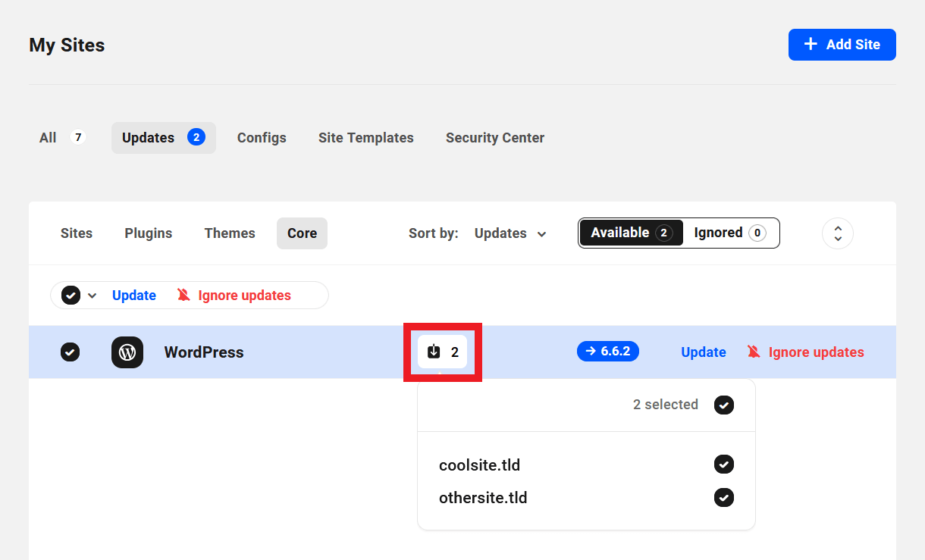Click the WordPress logo icon
This screenshot has height=560, width=925.
coord(127,352)
